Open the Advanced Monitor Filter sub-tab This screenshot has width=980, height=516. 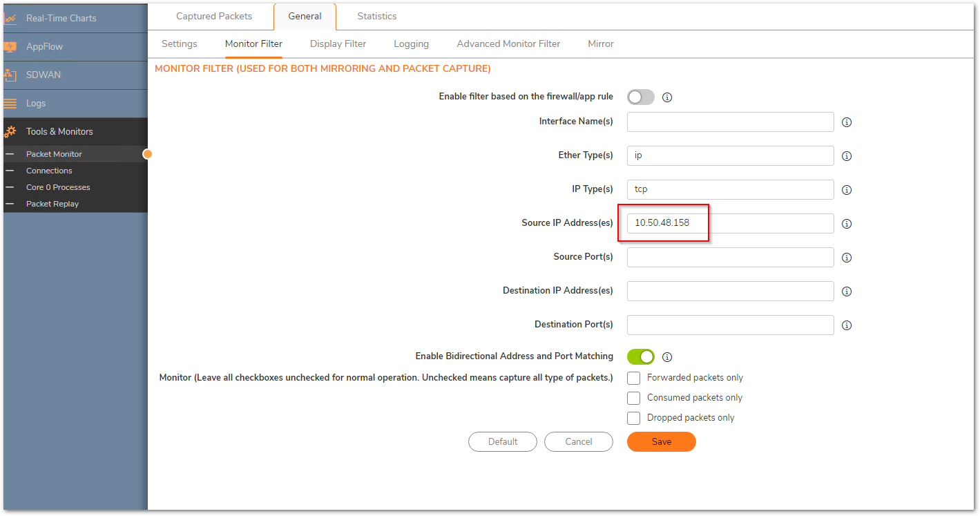[x=508, y=44]
